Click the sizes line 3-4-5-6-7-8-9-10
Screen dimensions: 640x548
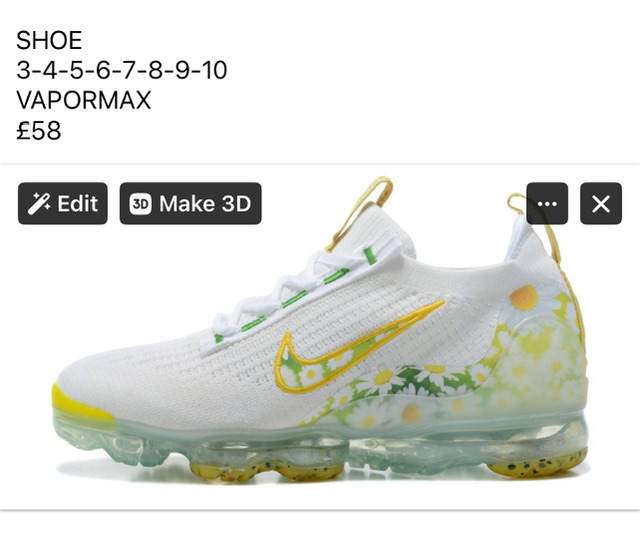click(122, 70)
